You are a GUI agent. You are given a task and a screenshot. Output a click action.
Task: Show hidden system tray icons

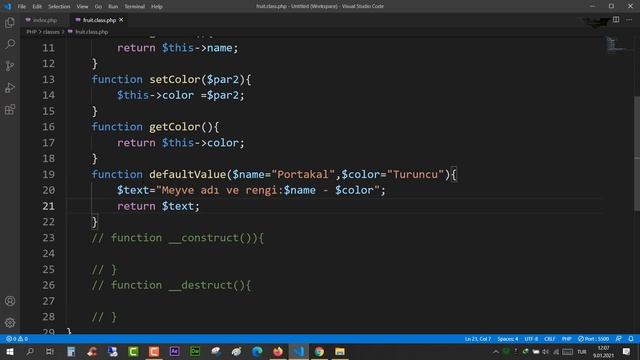click(x=496, y=351)
